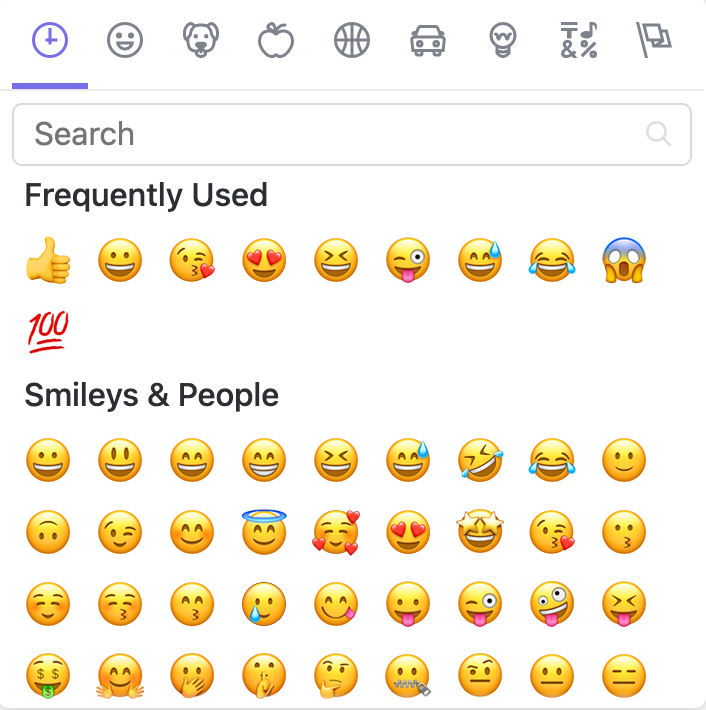Viewport: 706px width, 710px height.
Task: Pick the upside-down face emoji
Action: 48,531
